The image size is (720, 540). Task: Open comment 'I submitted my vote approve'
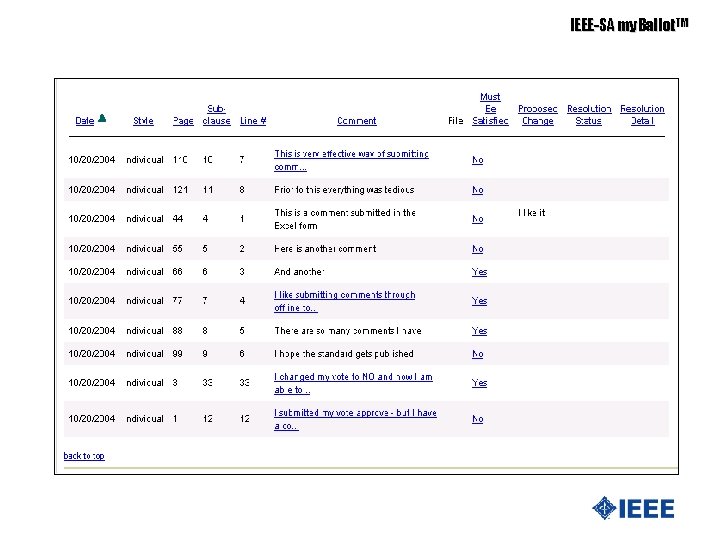click(355, 419)
